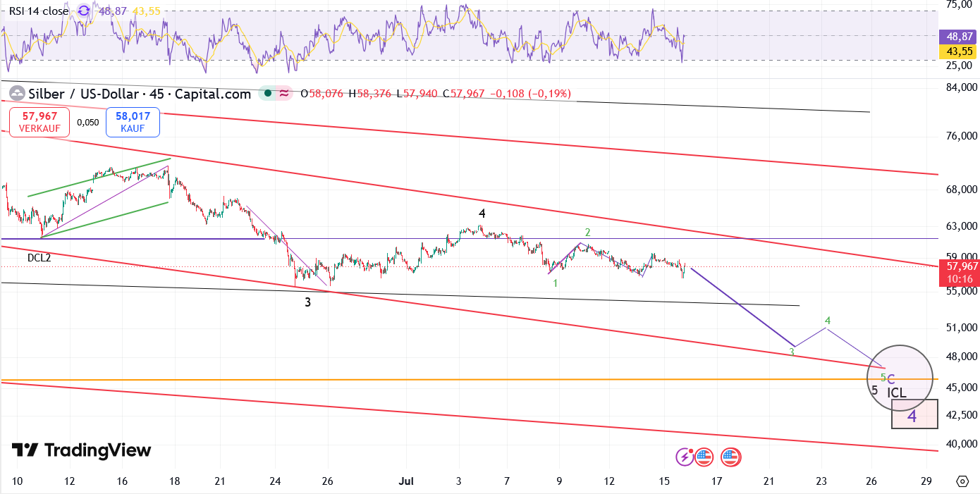Click the RSI indicator refresh icon
The height and width of the screenshot is (494, 980).
point(84,11)
